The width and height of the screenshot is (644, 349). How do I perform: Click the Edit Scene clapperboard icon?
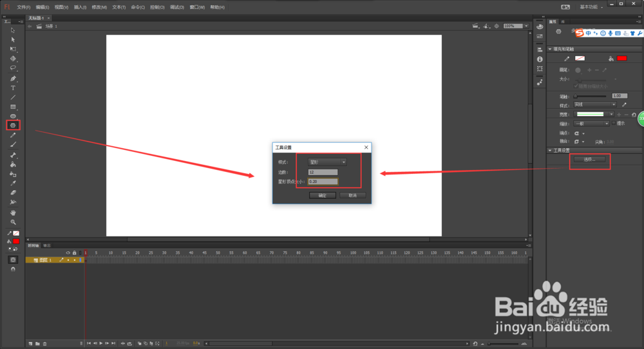(x=475, y=26)
